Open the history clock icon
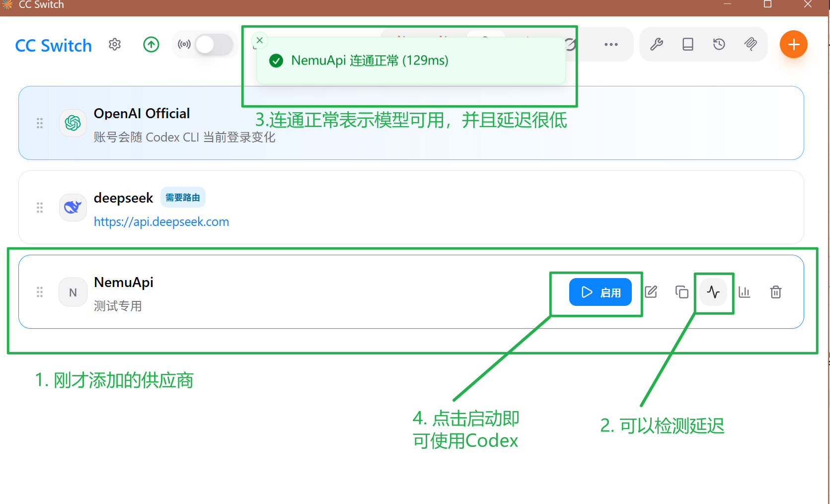Viewport: 830px width, 504px height. tap(719, 44)
